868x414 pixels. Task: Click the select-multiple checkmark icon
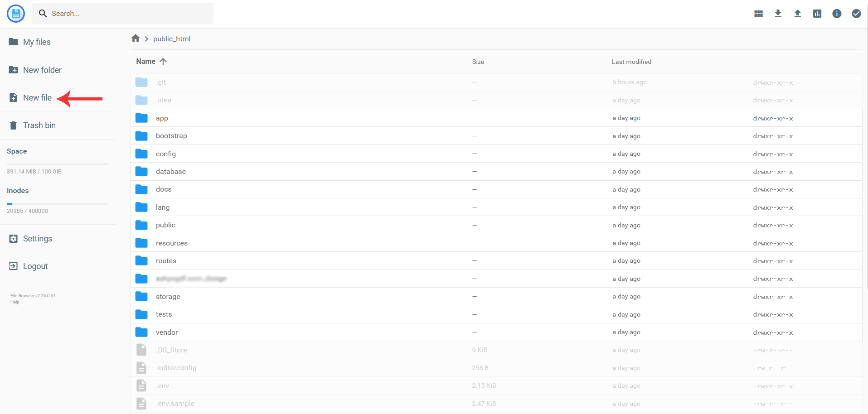coord(856,14)
